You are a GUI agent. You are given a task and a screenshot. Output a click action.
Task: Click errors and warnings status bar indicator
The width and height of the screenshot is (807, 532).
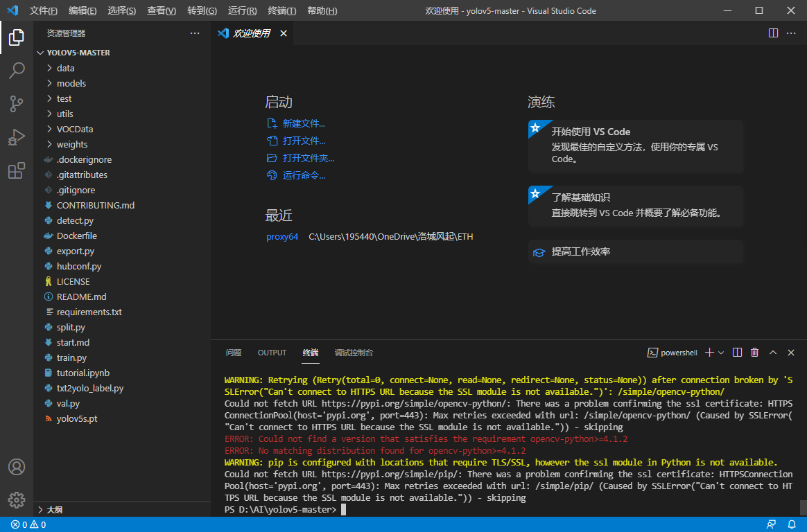point(28,525)
